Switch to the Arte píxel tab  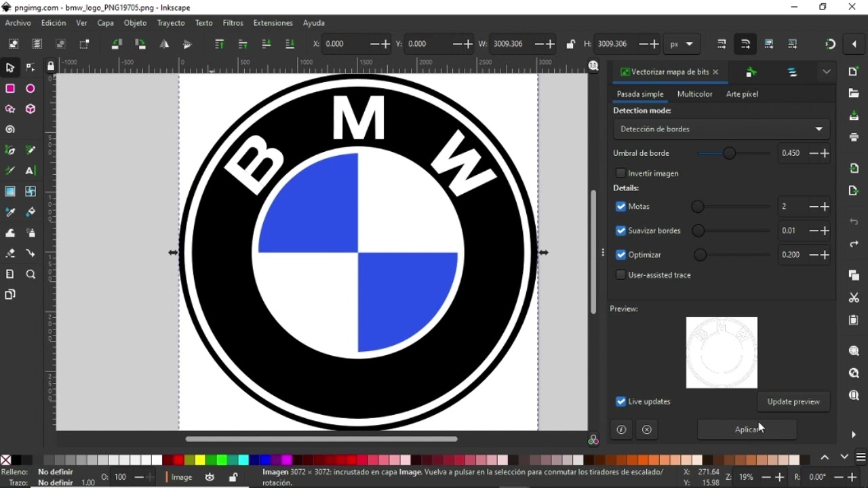click(742, 94)
